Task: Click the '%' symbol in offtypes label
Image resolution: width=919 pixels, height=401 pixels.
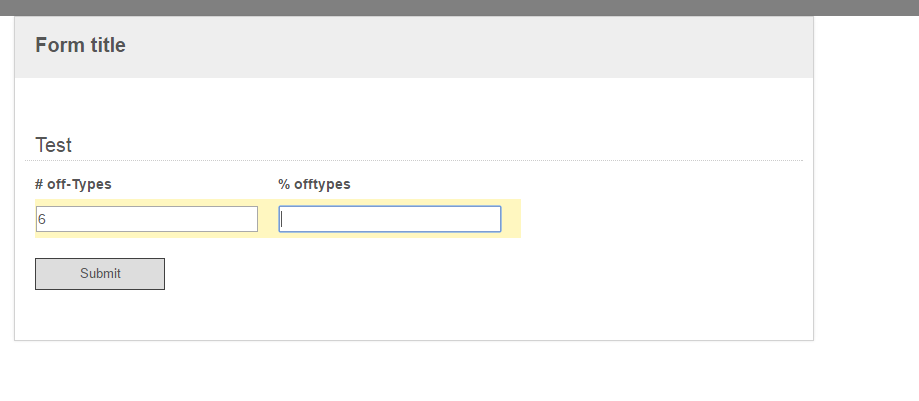Action: (284, 184)
